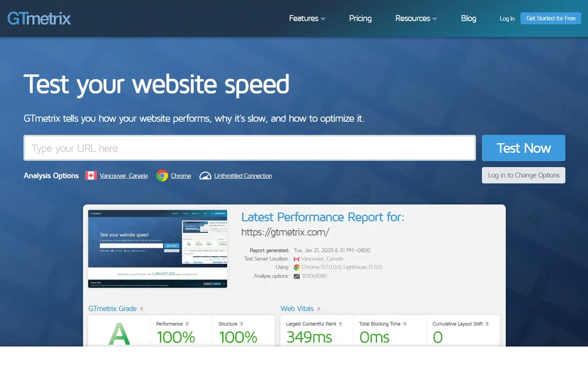Click the Latest Performance Report heading
The width and height of the screenshot is (588, 368).
coord(323,217)
